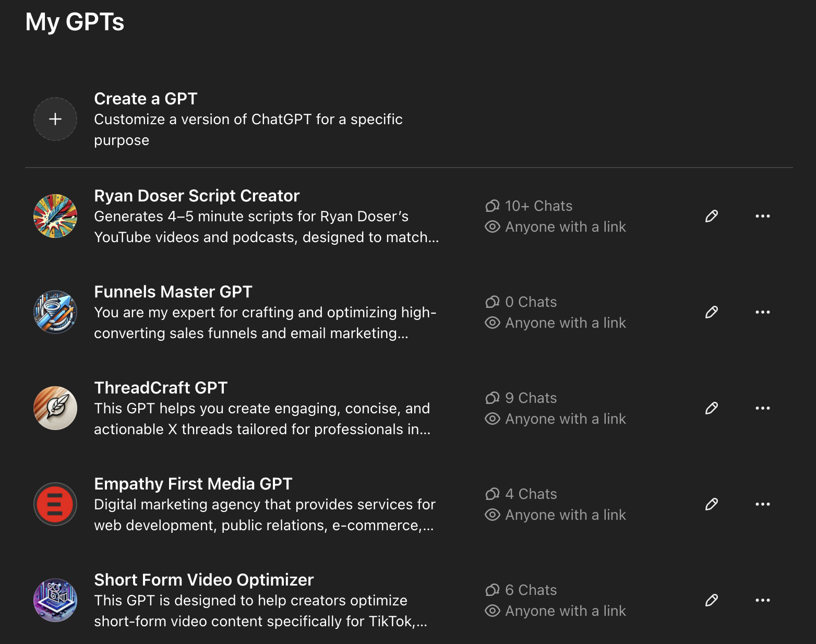Click the plus icon to create a GPT
This screenshot has width=816, height=644.
55,119
